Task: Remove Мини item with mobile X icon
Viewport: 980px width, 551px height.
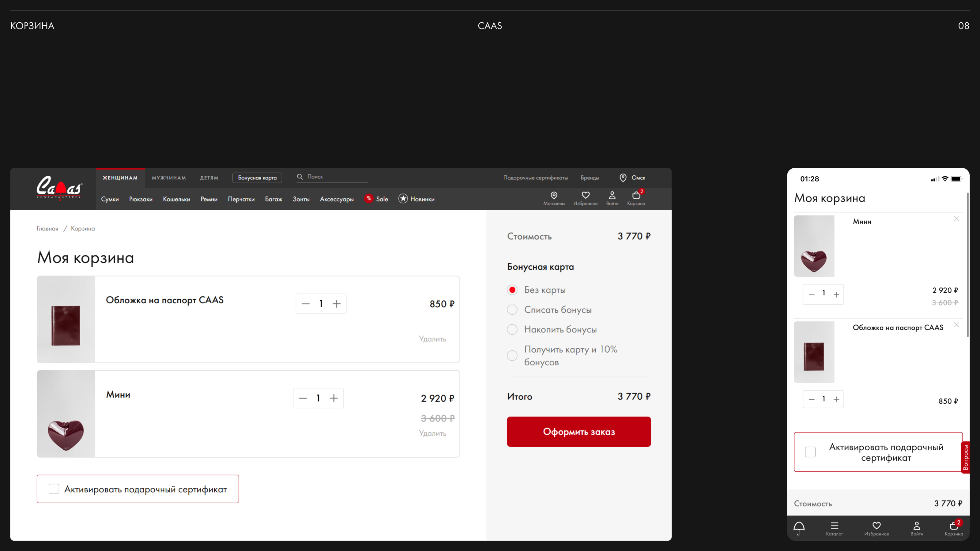Action: click(x=956, y=219)
